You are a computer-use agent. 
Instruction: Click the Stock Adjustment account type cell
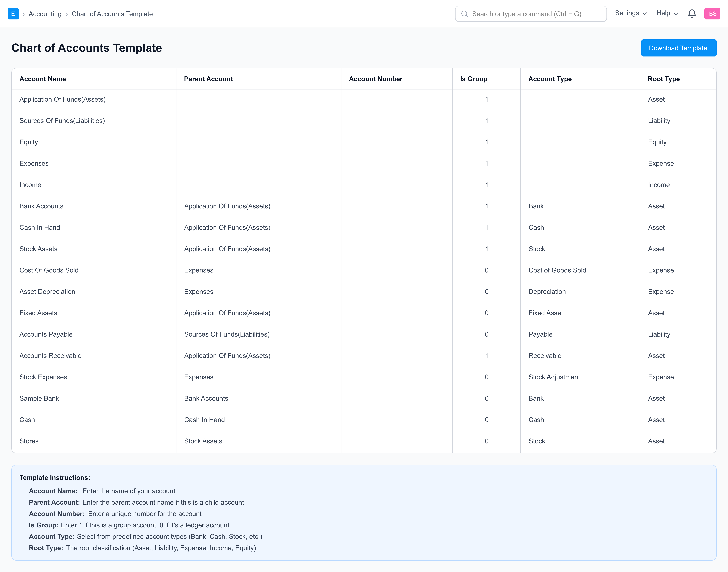(554, 377)
